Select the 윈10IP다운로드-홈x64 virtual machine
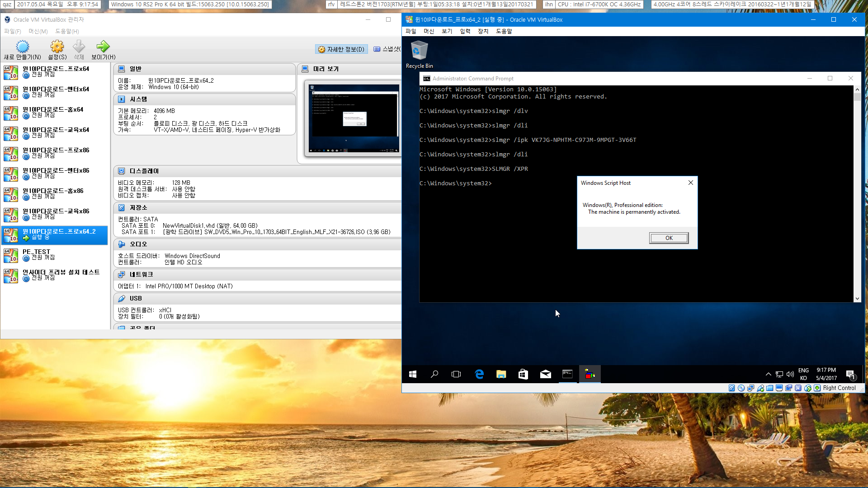The height and width of the screenshot is (488, 868). pos(55,113)
